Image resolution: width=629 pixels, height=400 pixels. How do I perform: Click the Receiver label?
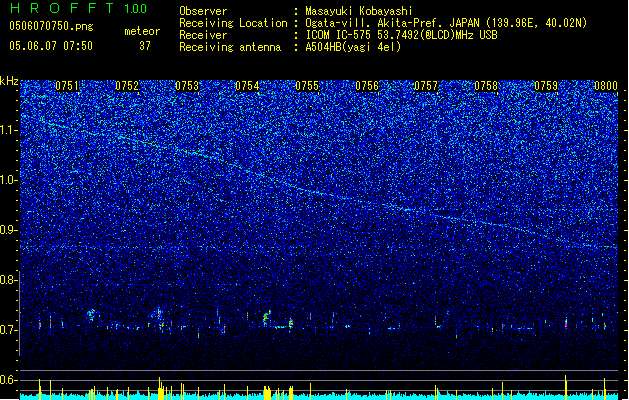pos(203,35)
